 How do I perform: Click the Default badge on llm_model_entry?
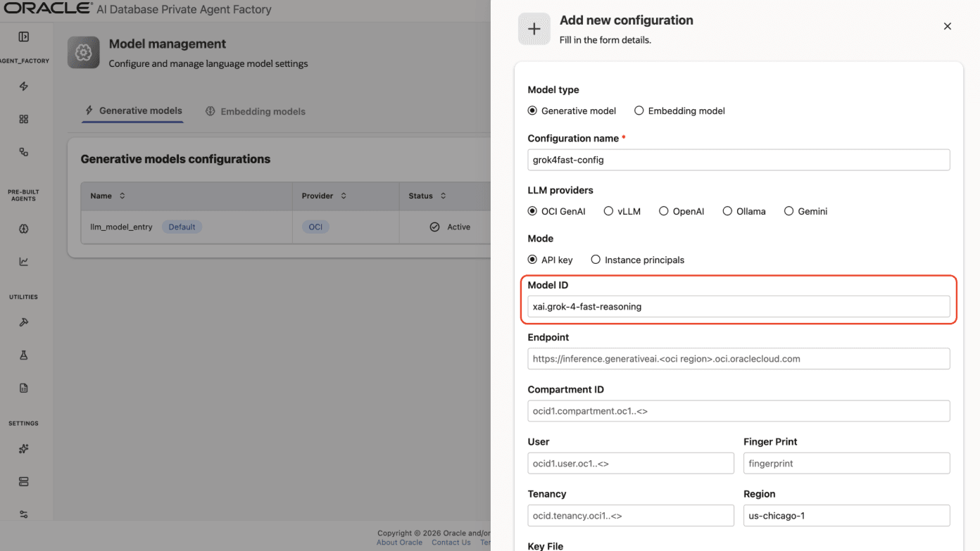182,227
